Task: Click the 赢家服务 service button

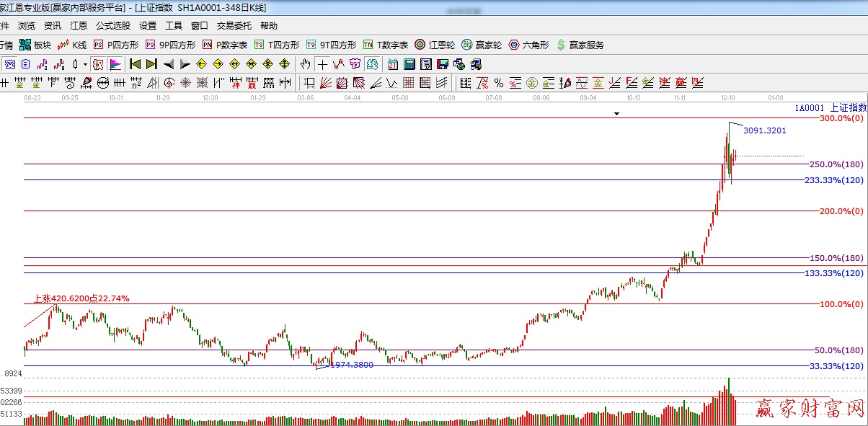Action: coord(580,45)
